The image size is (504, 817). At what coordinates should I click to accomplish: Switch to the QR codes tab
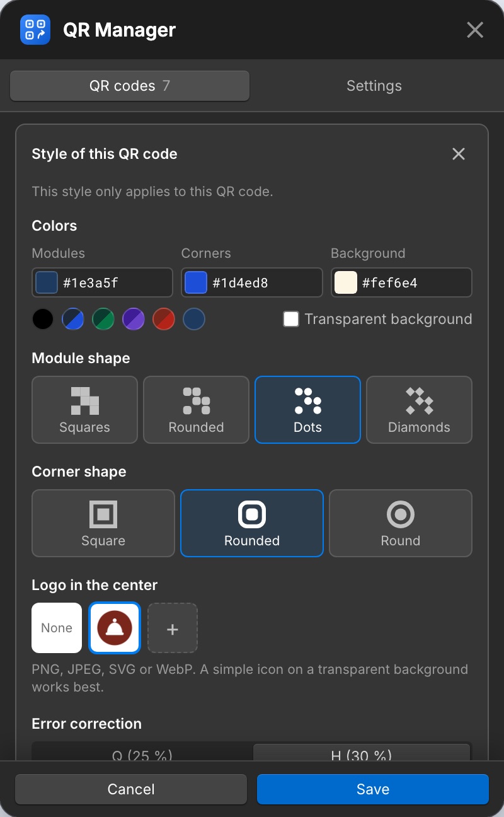point(130,86)
